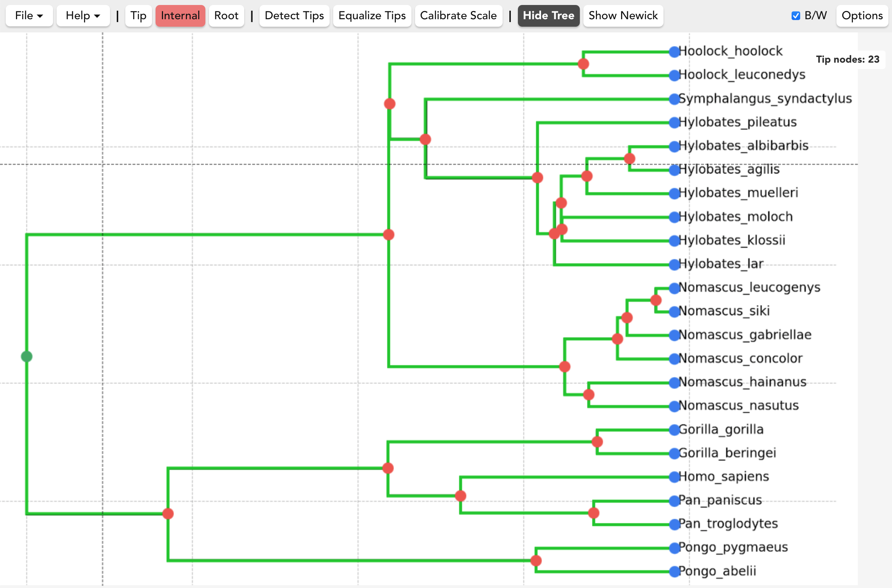
Task: Click the blue tip node of Gorilla_gorilla
Action: point(675,430)
